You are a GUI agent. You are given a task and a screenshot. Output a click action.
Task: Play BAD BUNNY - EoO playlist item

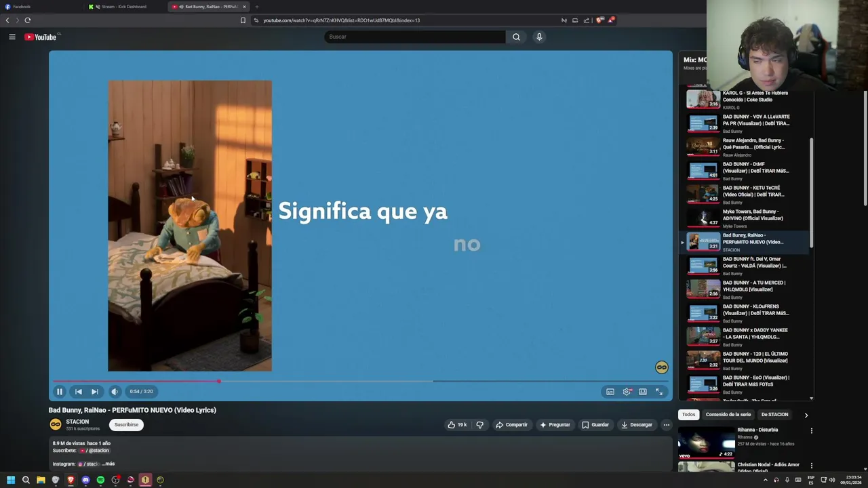pos(746,384)
